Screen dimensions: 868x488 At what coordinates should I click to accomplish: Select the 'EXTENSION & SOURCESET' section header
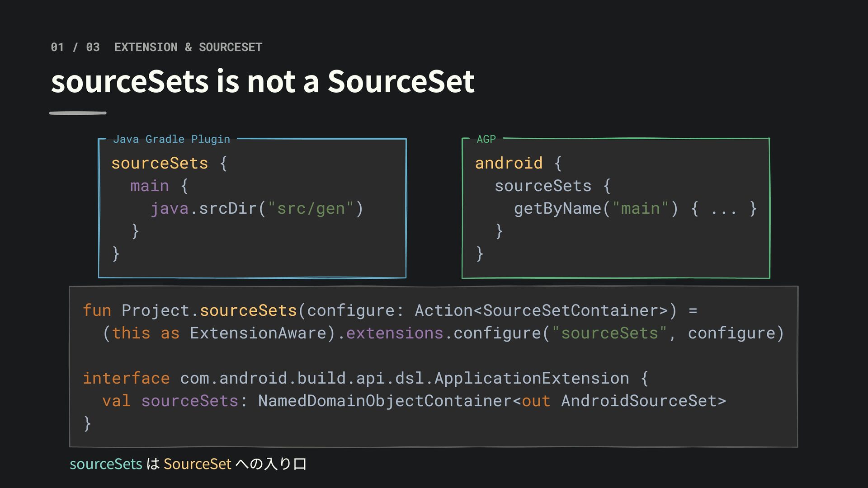(188, 47)
